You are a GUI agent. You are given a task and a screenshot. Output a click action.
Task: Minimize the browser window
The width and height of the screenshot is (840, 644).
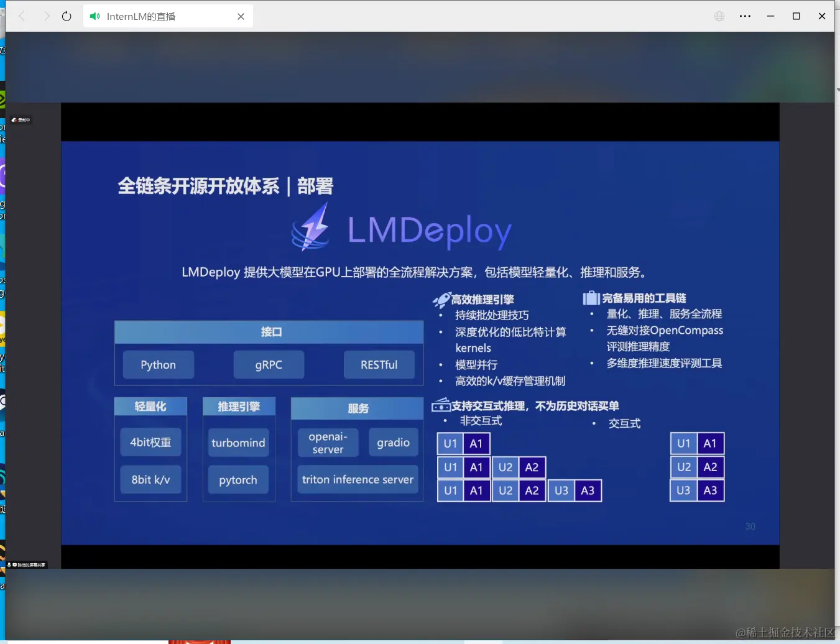point(770,16)
